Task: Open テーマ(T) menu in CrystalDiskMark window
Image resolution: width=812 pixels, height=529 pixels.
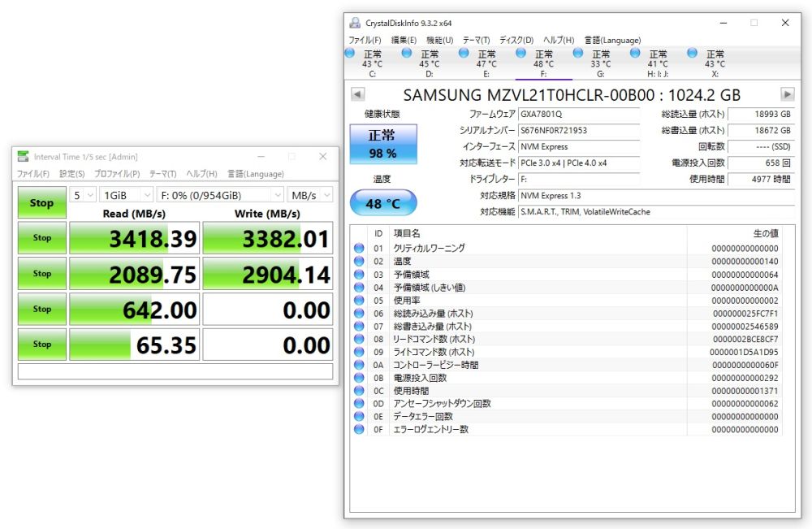Action: coord(163,174)
